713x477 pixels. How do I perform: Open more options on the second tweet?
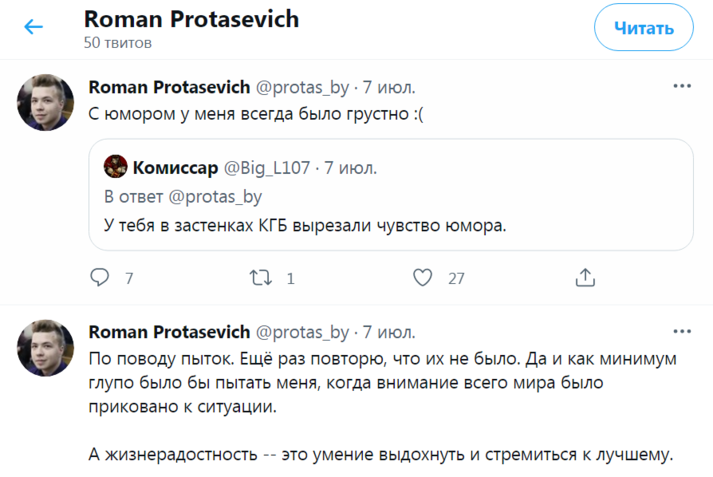tap(682, 332)
